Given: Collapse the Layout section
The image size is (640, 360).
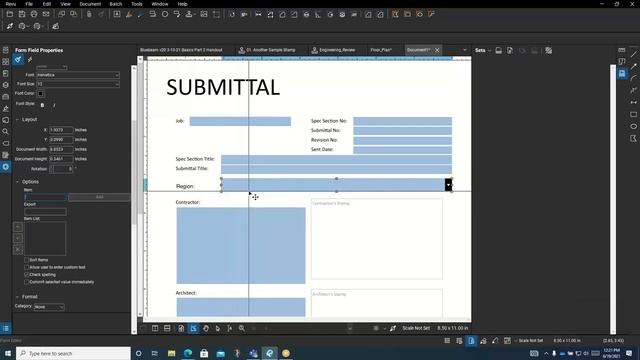Looking at the screenshot, I should point(17,120).
